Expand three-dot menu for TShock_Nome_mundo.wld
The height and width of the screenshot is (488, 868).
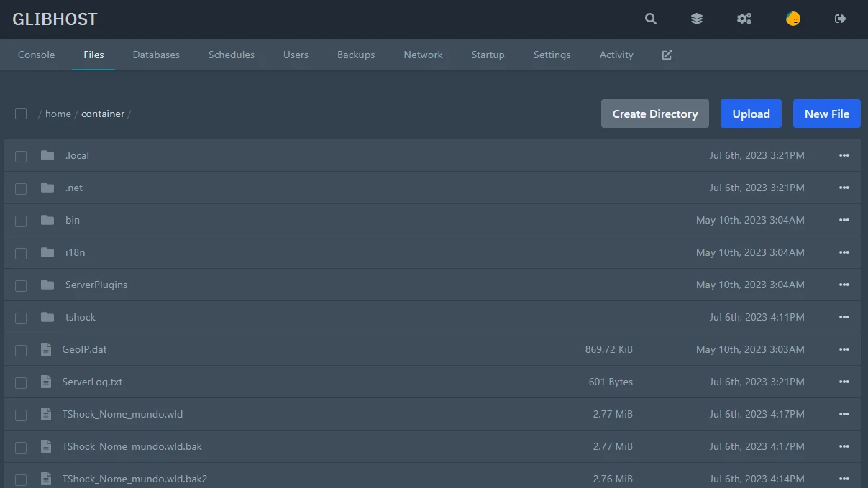point(844,414)
